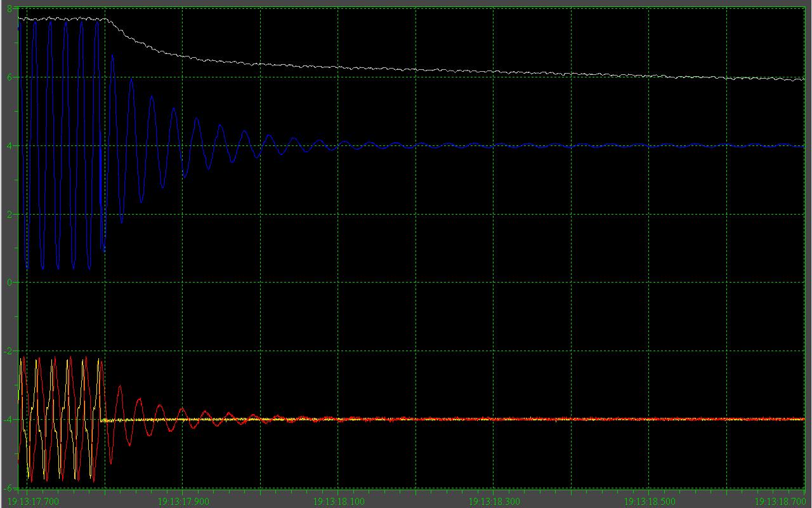Image resolution: width=812 pixels, height=508 pixels.
Task: Click the y-axis label 2
Action: pos(9,214)
